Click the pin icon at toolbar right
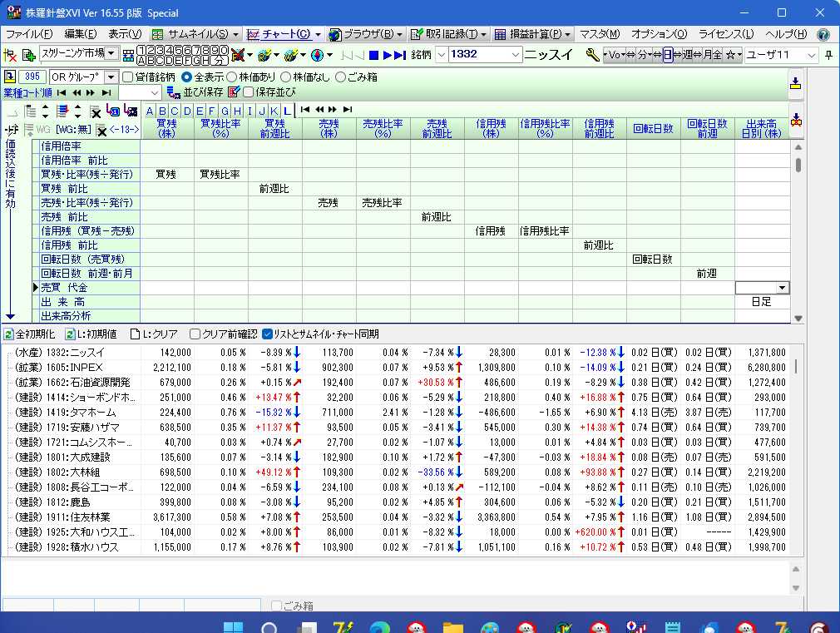This screenshot has height=633, width=840. (828, 55)
